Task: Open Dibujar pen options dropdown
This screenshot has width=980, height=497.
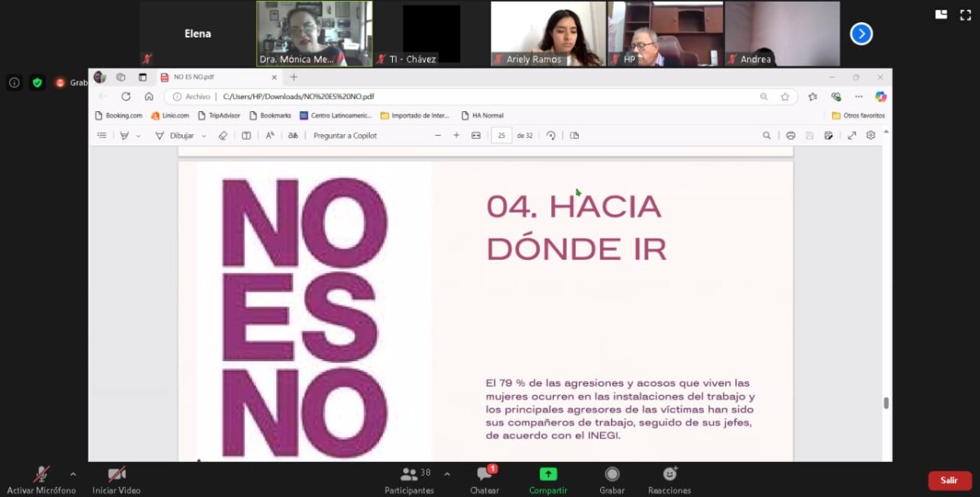Action: [203, 136]
